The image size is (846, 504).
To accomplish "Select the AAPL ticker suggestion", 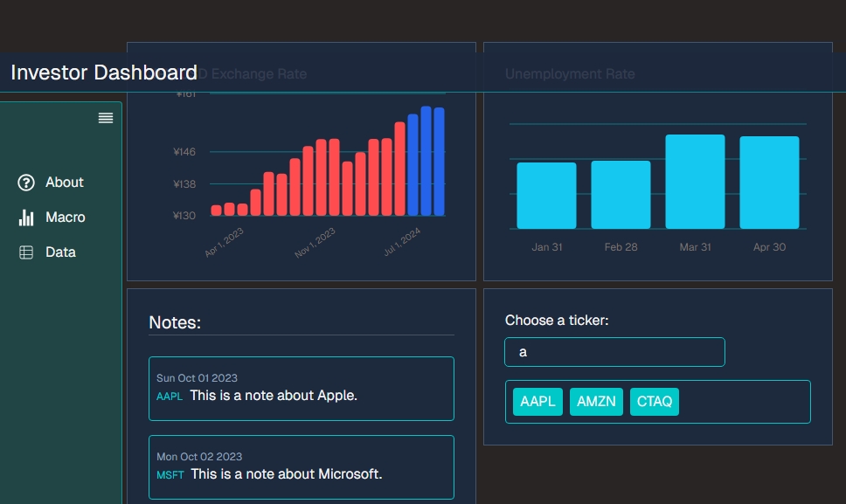I will (x=537, y=401).
